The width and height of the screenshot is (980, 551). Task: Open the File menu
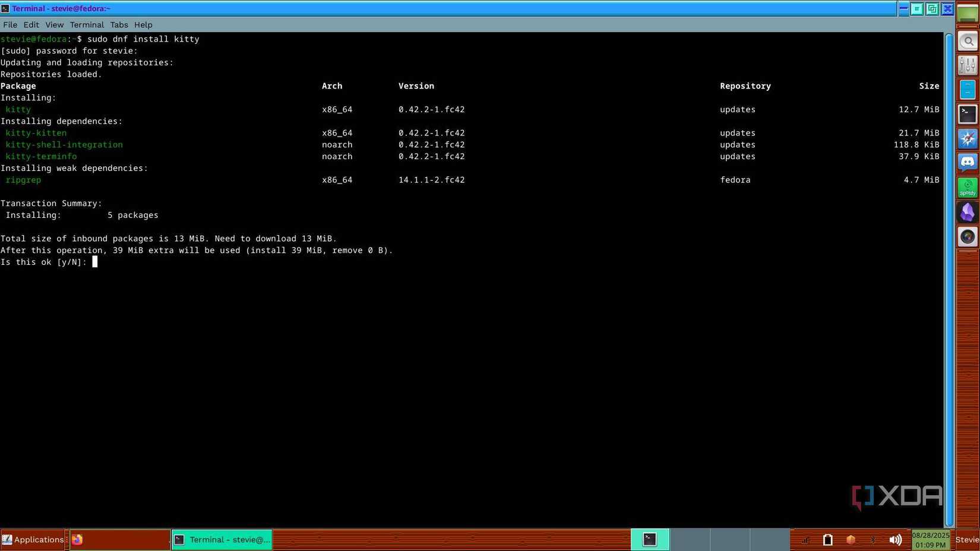point(10,24)
